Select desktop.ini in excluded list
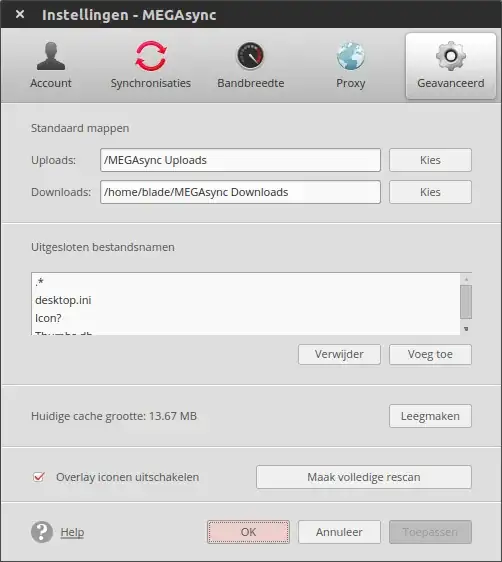The height and width of the screenshot is (562, 502). (245, 300)
